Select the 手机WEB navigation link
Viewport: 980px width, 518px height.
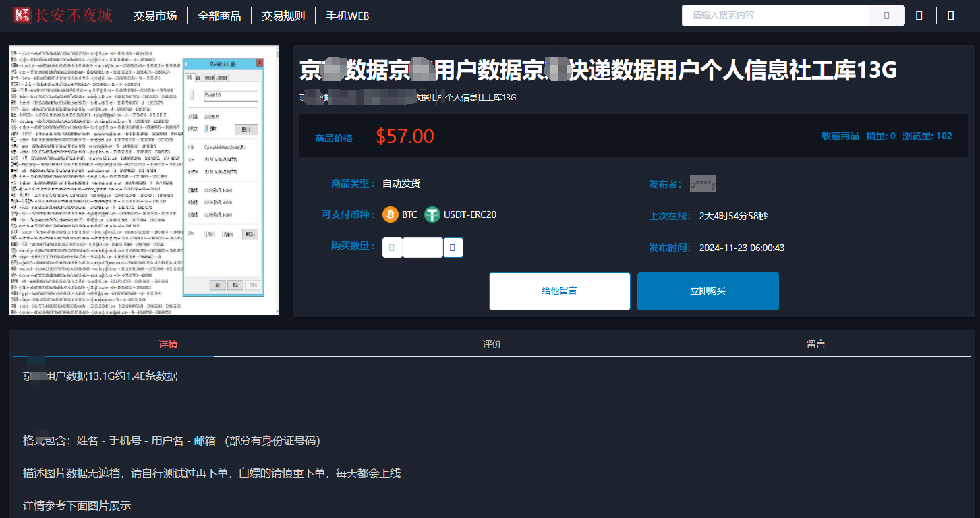(x=347, y=16)
